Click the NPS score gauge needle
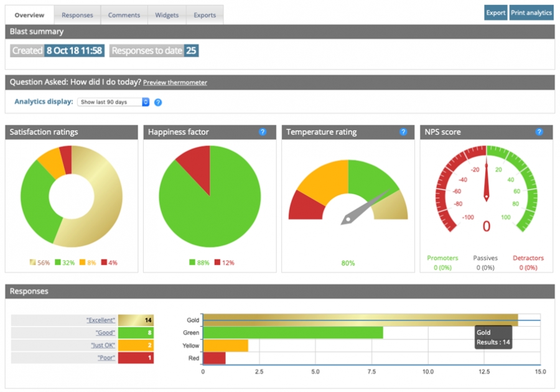Viewport: 560px width, 392px height. coord(487,180)
